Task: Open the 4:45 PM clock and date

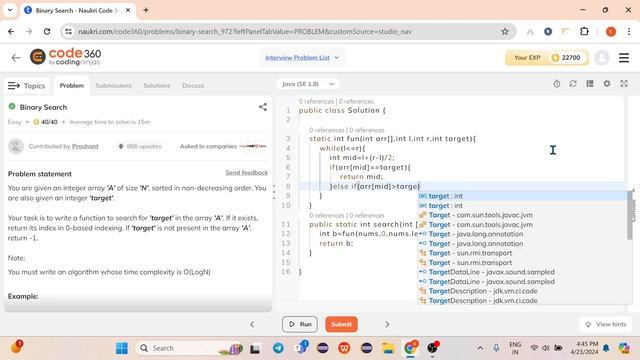Action: tap(584, 348)
